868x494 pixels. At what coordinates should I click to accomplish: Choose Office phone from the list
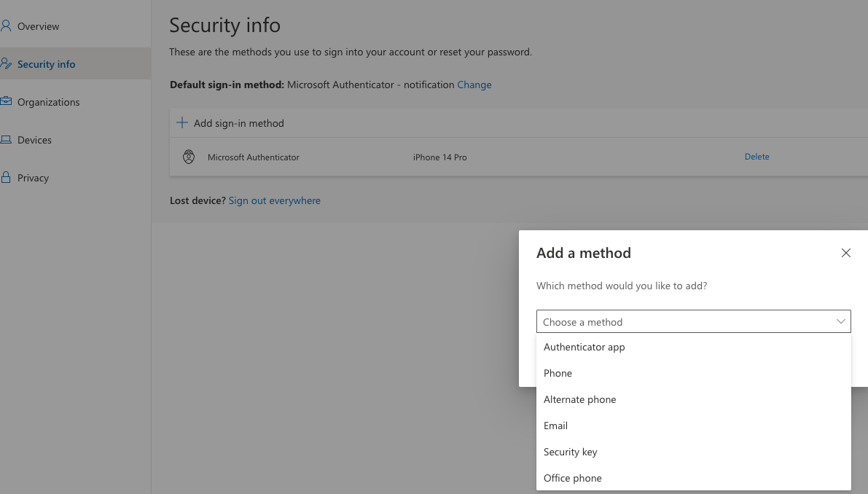572,478
